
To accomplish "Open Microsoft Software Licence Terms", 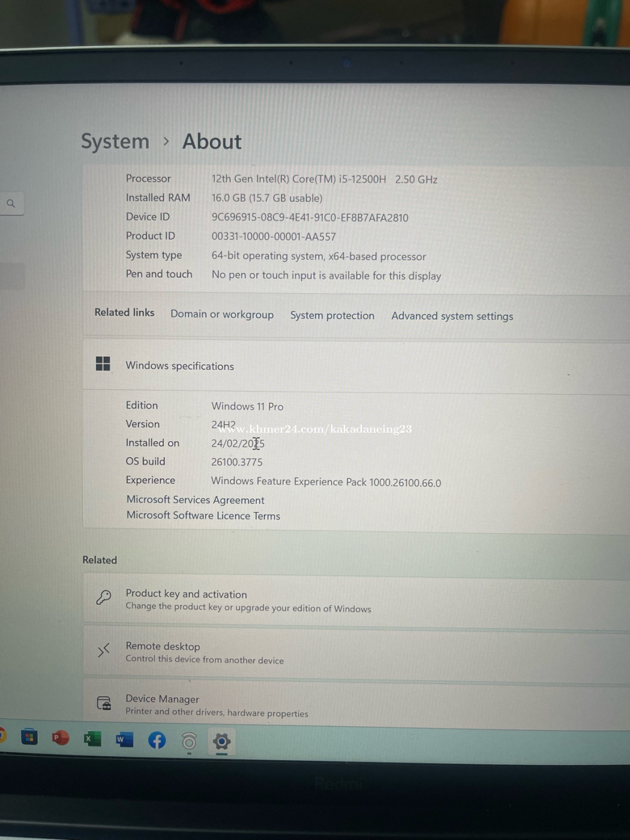I will point(203,515).
